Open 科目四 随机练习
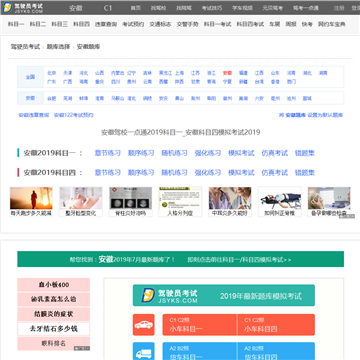Viewport: 360px width, 360px height. tap(174, 173)
